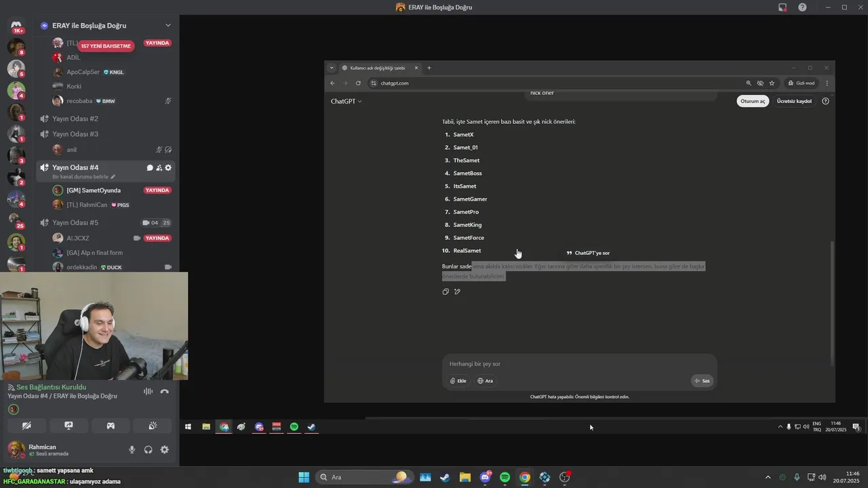The image size is (868, 488).
Task: Edit response in canvas icon below the answer
Action: coord(457,292)
